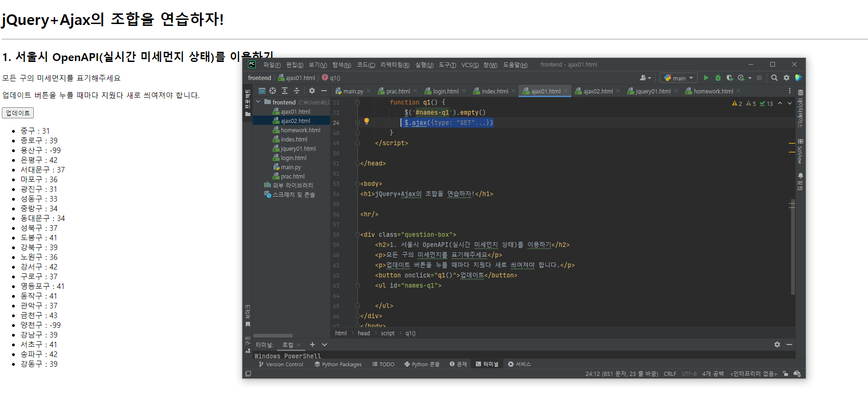Collapse the div question-box fold on line 58
The width and height of the screenshot is (868, 418).
coord(357,234)
